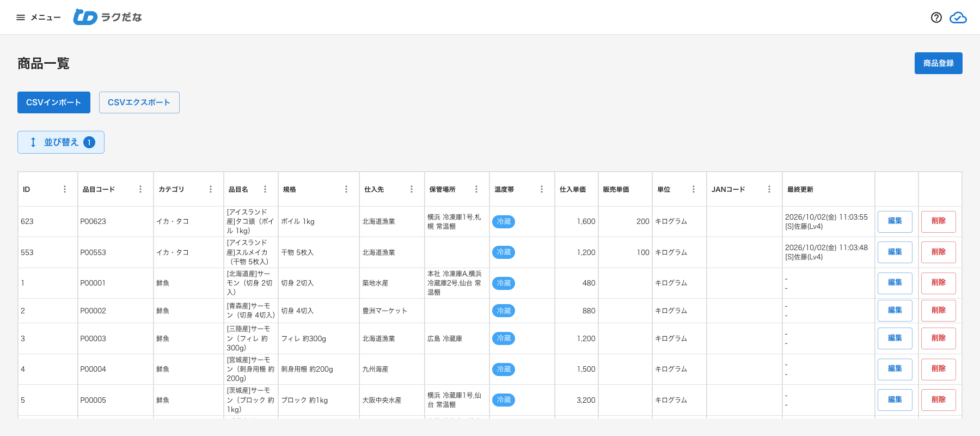Open the help question mark icon

[936, 17]
